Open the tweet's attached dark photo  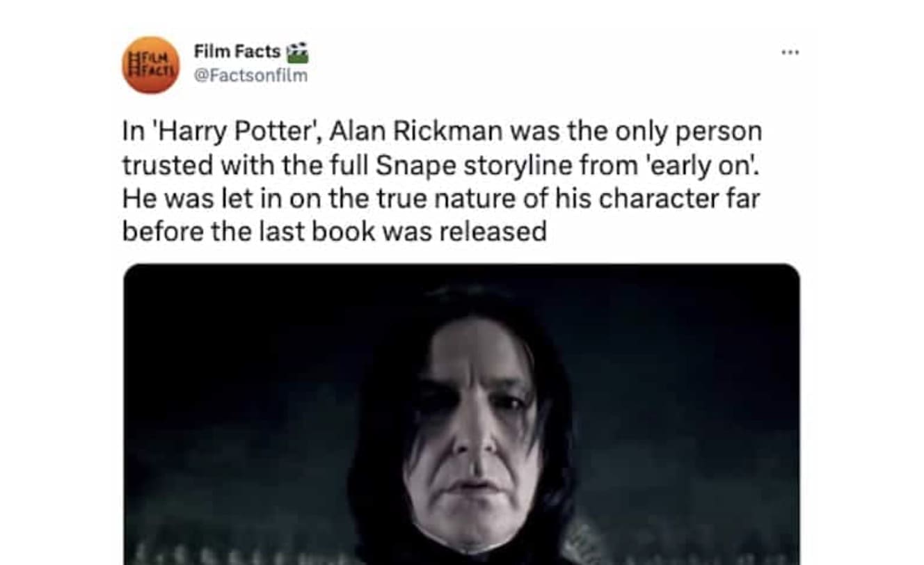coord(461,414)
